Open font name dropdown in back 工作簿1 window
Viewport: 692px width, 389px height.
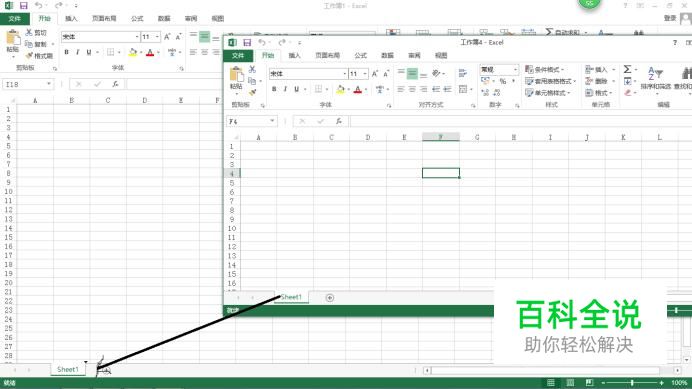137,37
